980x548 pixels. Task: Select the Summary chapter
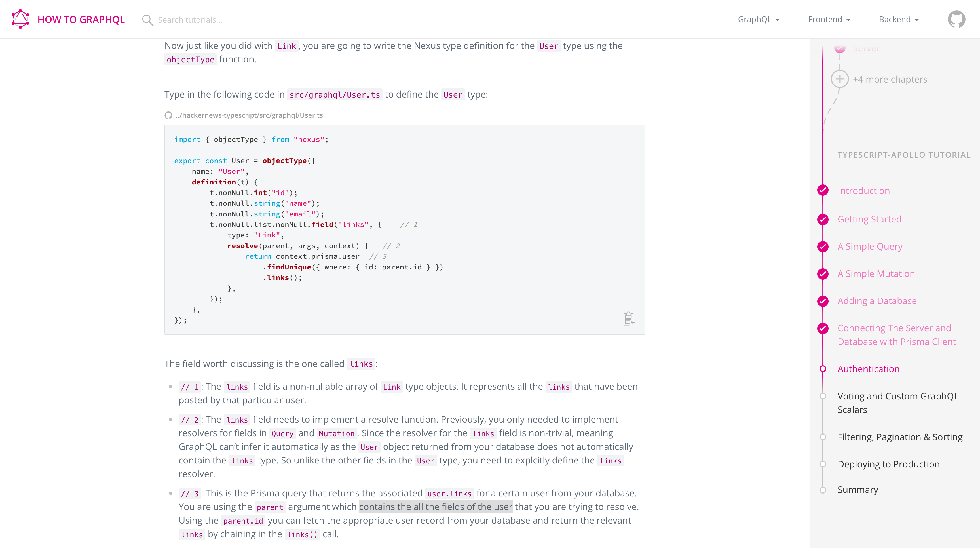tap(857, 490)
